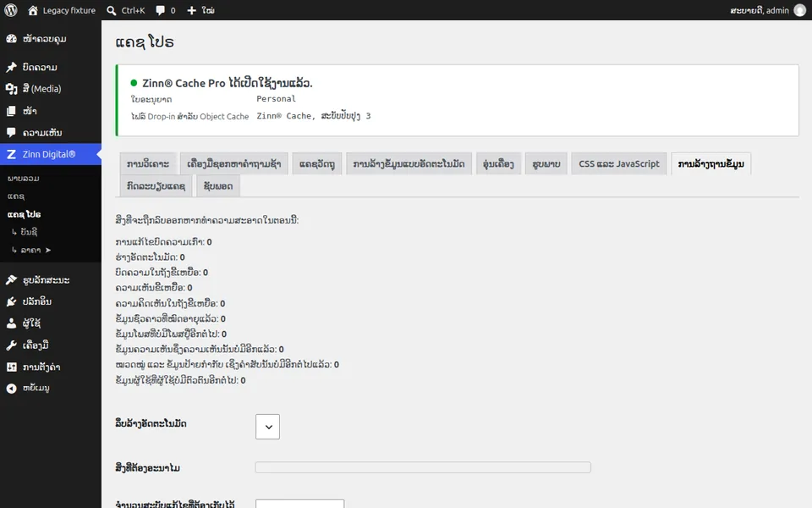Open the ແຄຊ ໂປຣ submenu link
The image size is (812, 508).
click(24, 214)
